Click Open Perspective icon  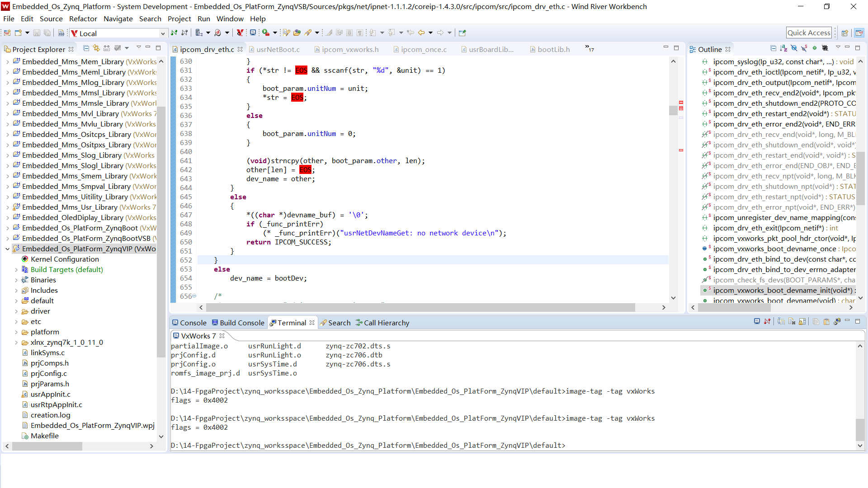844,33
